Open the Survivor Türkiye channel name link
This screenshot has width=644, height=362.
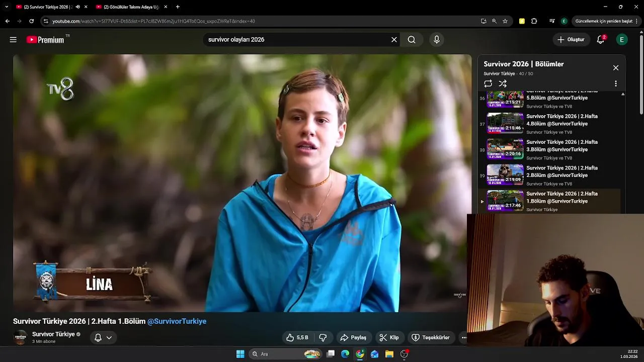click(53, 334)
